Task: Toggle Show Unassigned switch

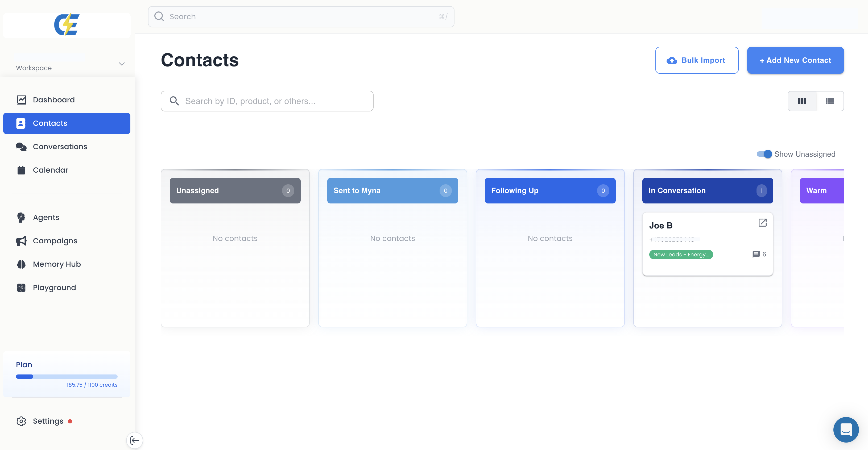Action: point(764,154)
